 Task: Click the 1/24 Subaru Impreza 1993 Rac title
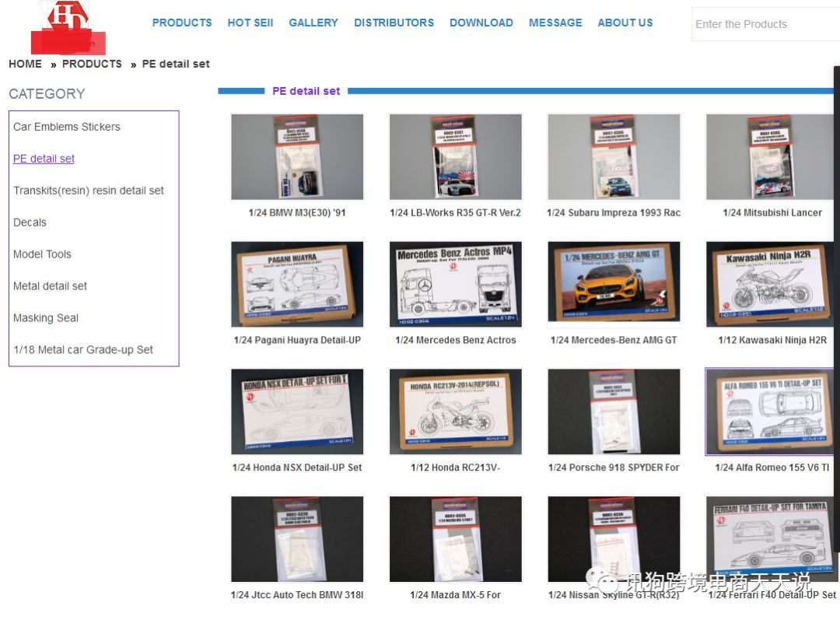614,212
